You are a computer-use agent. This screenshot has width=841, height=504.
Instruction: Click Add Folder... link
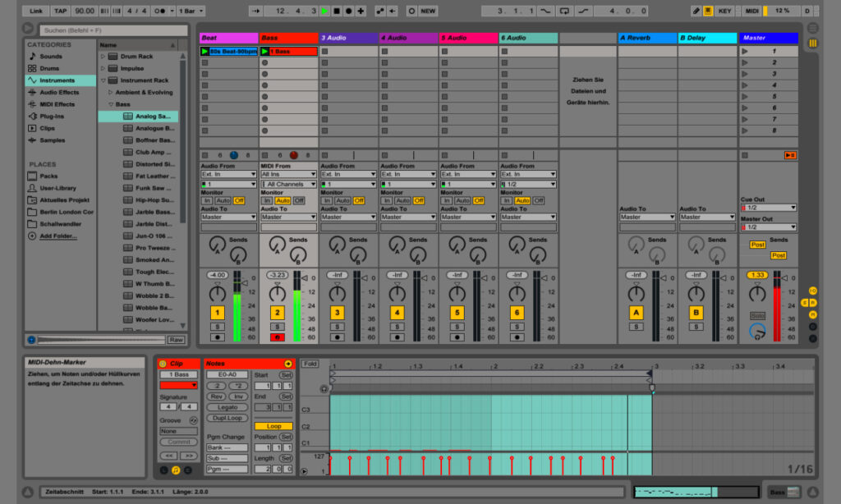coord(58,236)
